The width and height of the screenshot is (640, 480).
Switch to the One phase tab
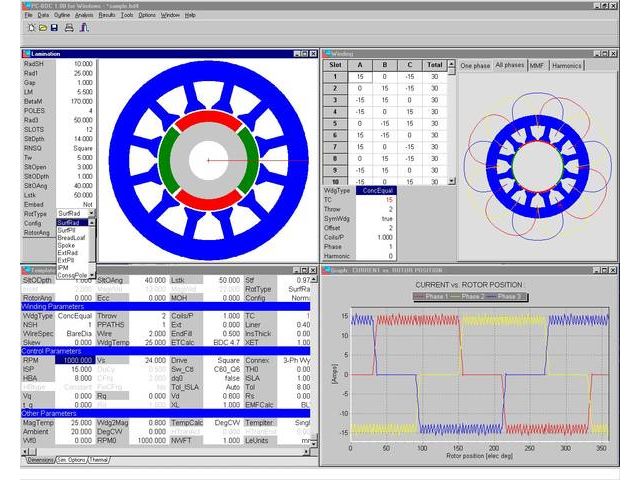click(475, 66)
